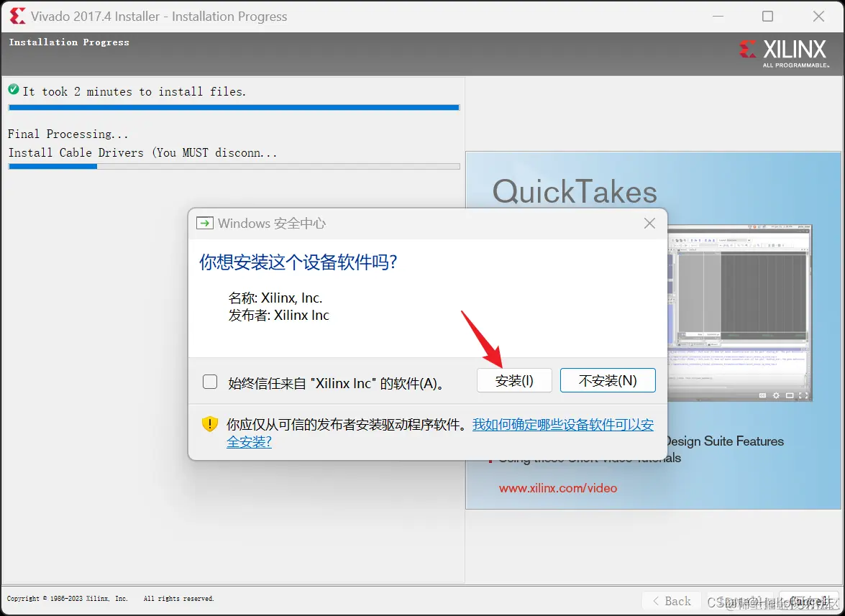Click the Cancel button in the installer
This screenshot has height=616, width=845.
[810, 601]
